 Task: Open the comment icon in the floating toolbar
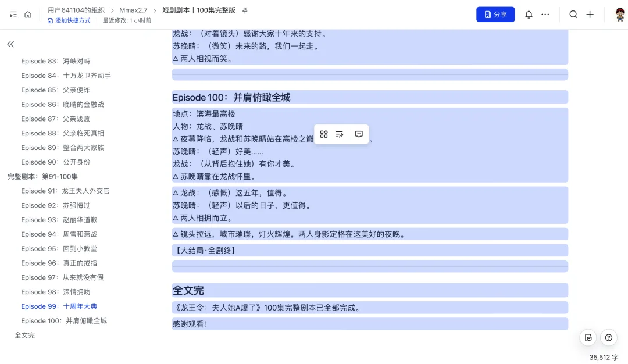pyautogui.click(x=359, y=134)
